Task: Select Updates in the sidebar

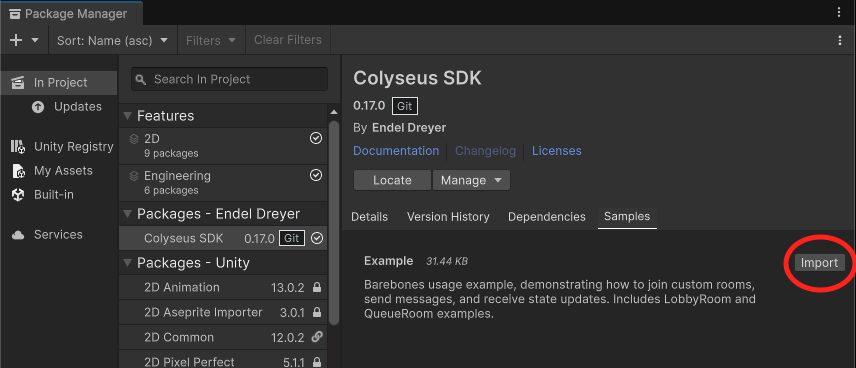Action: coord(78,107)
